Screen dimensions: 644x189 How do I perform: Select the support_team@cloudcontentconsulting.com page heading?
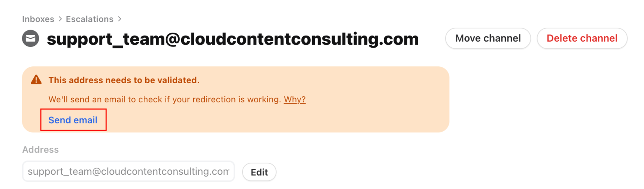pyautogui.click(x=233, y=39)
